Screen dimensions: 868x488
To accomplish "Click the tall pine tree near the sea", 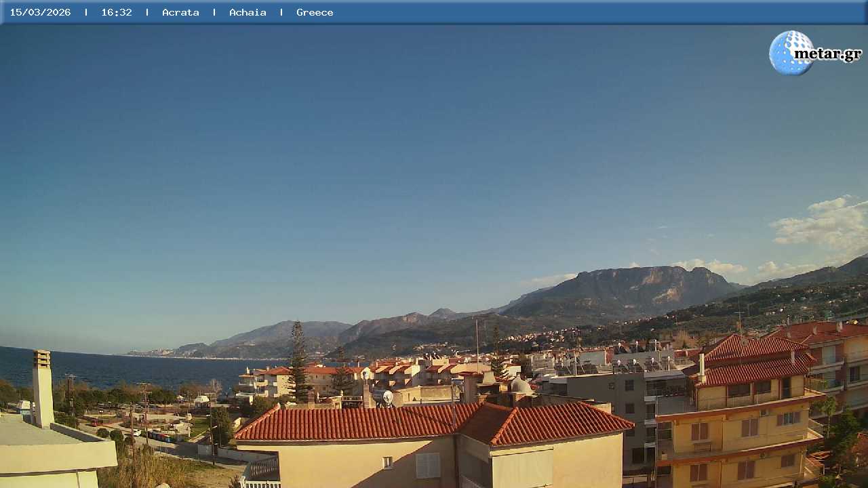I will [298, 363].
